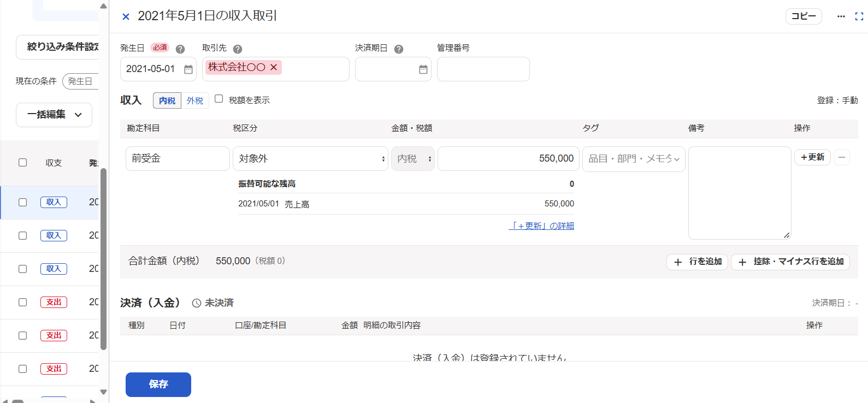This screenshot has width=868, height=403.
Task: Open the 「+更新」の詳細 link
Action: point(541,226)
